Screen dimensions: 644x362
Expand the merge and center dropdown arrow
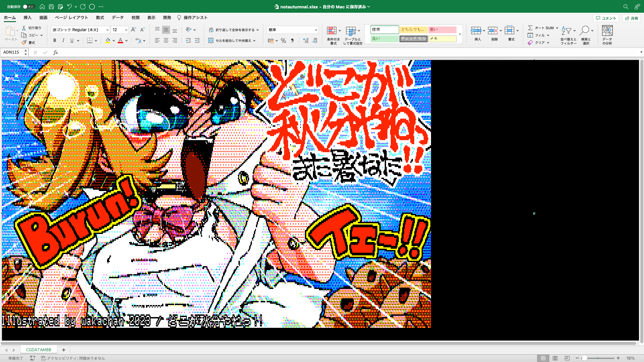[x=255, y=41]
